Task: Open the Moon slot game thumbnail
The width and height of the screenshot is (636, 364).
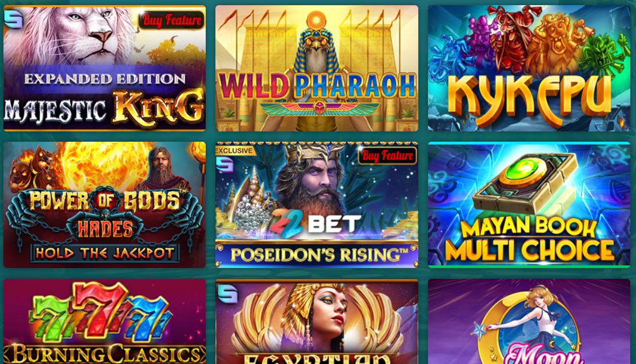Action: coord(529,321)
